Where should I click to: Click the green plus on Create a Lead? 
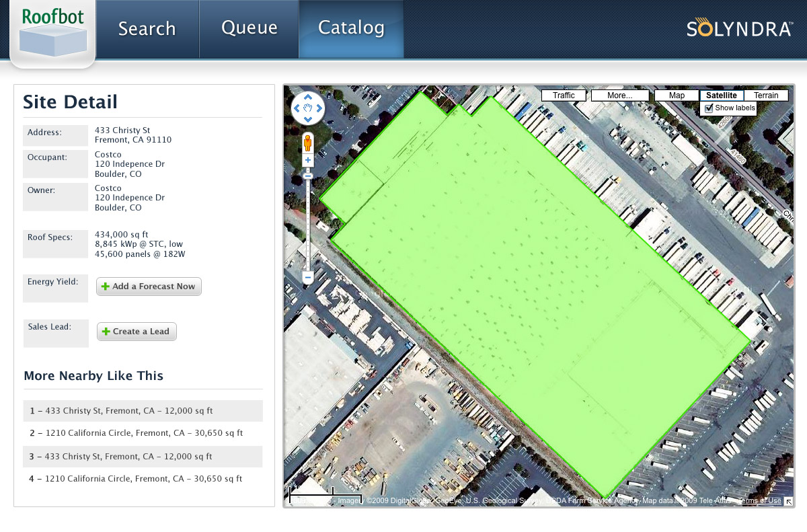click(x=106, y=332)
